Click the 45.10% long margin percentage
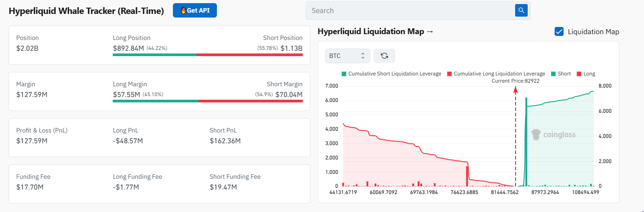644x212 pixels. click(153, 94)
